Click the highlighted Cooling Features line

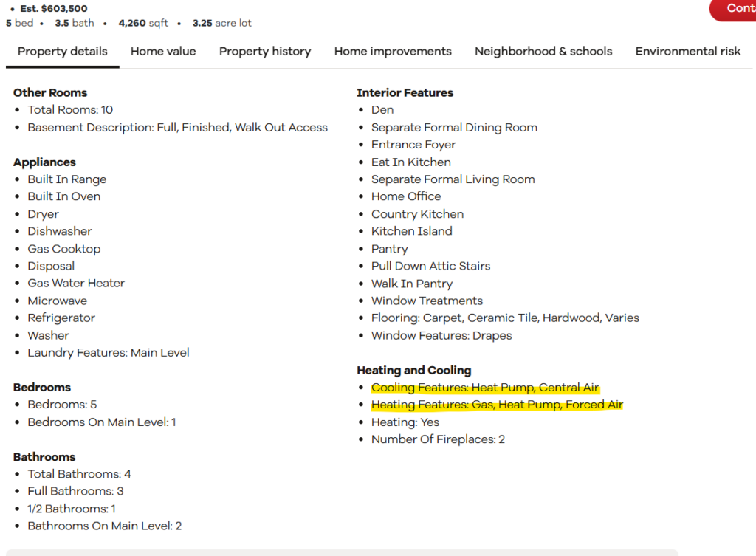[485, 388]
